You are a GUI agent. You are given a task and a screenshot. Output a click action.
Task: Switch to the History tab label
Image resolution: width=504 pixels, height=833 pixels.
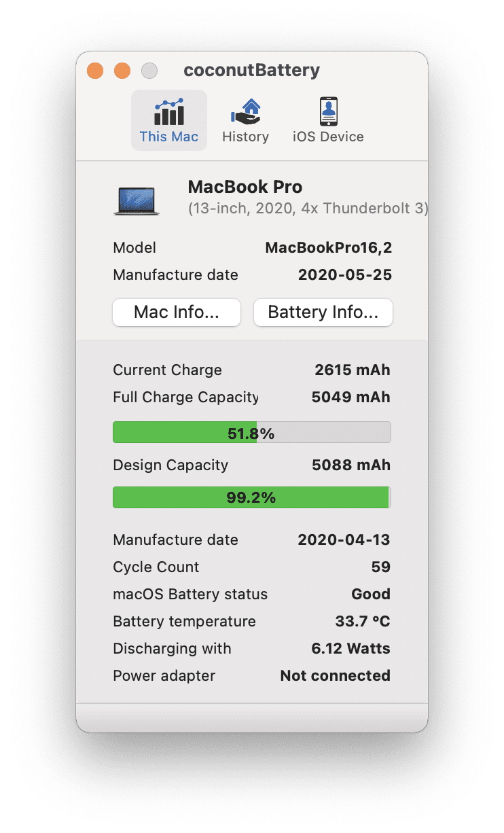245,137
